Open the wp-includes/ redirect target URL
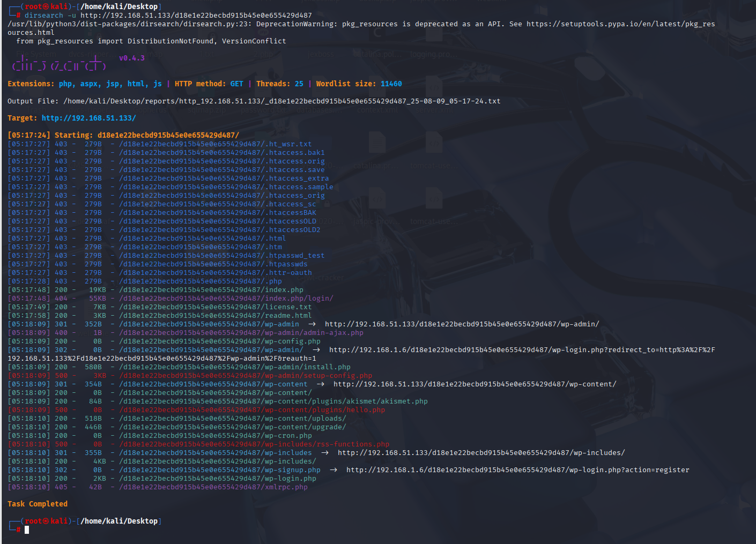Screen dimensions: 756x544 point(481,452)
